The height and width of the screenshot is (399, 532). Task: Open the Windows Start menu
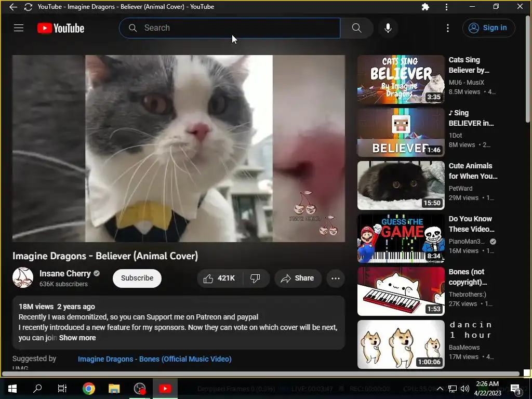(x=12, y=389)
